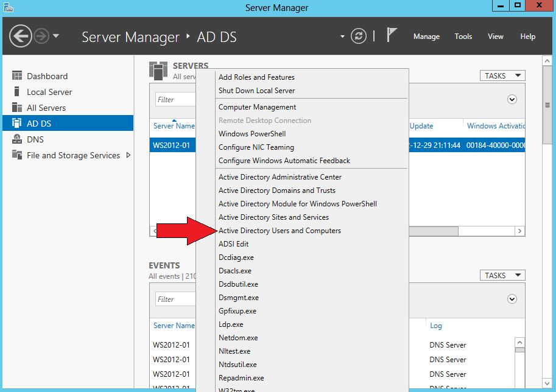Choose Computer Management from context menu
The image size is (556, 392).
257,107
